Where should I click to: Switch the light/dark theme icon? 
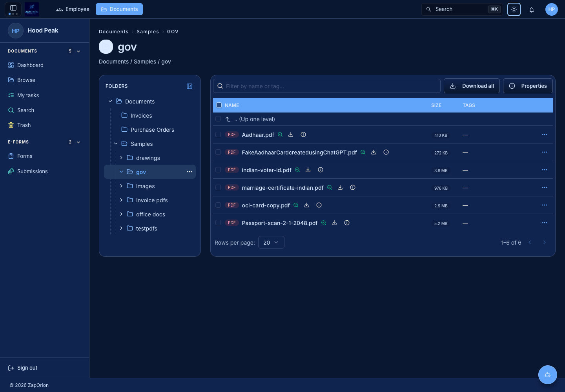514,9
